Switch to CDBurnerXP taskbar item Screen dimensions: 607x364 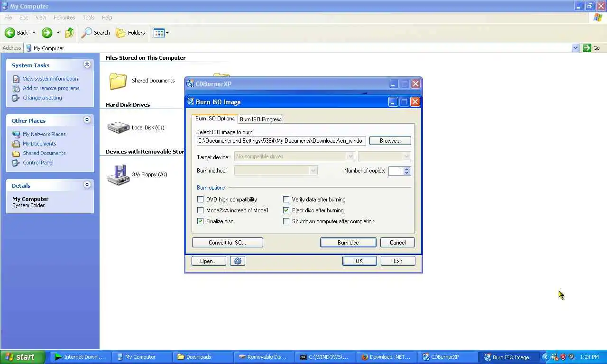(x=448, y=357)
